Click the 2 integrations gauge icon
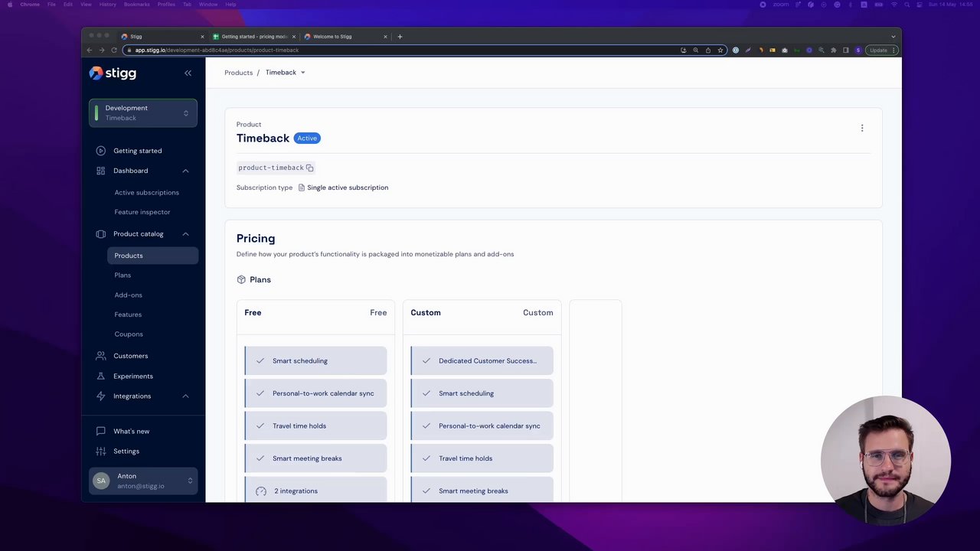This screenshot has width=980, height=551. coord(261,491)
